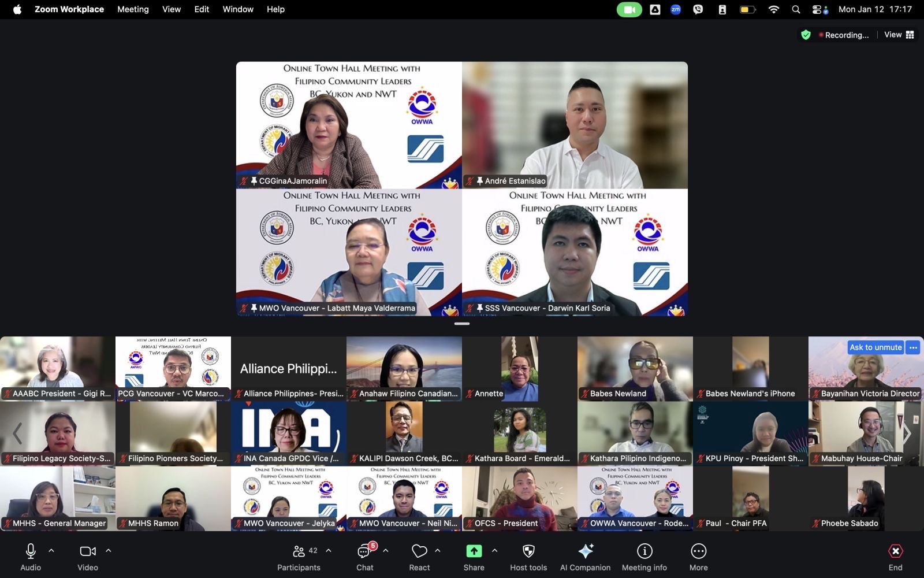Click the green Share screen icon
Screen dimensions: 924x578
coord(474,551)
